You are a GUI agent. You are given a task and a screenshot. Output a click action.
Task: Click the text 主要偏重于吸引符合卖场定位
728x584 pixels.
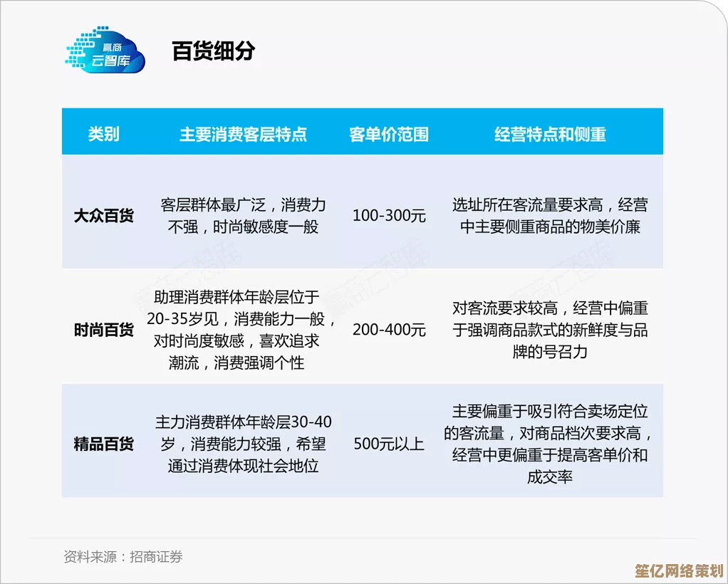pyautogui.click(x=550, y=412)
